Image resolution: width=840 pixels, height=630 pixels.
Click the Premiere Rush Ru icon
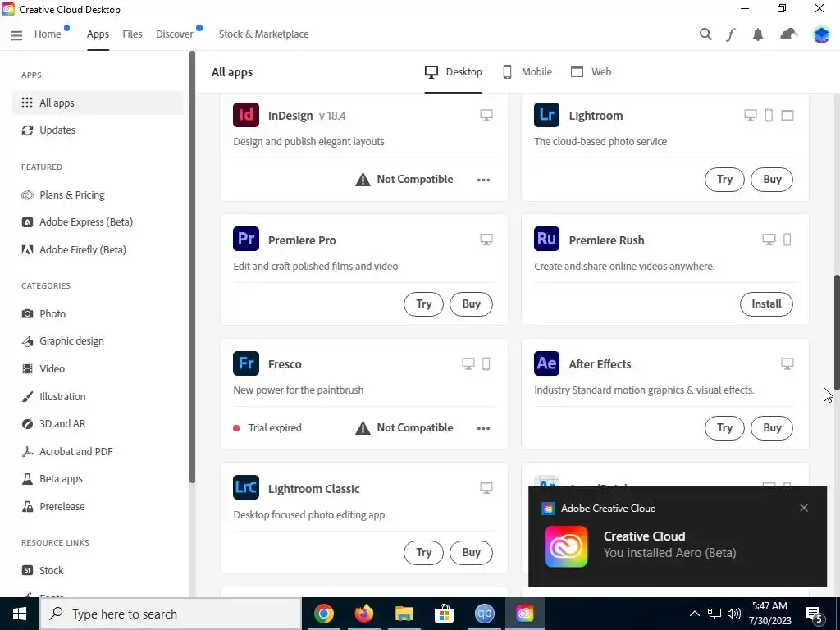pos(546,239)
